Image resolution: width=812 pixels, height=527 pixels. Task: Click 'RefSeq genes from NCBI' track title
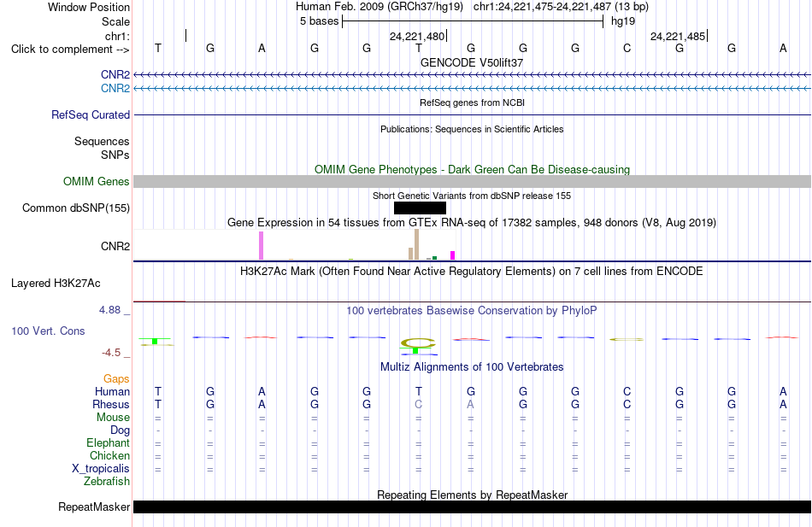(x=473, y=102)
